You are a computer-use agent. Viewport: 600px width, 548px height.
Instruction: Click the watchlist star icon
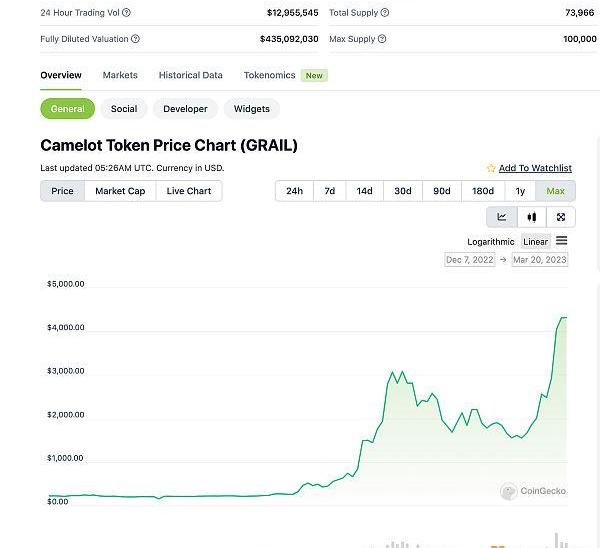point(491,168)
